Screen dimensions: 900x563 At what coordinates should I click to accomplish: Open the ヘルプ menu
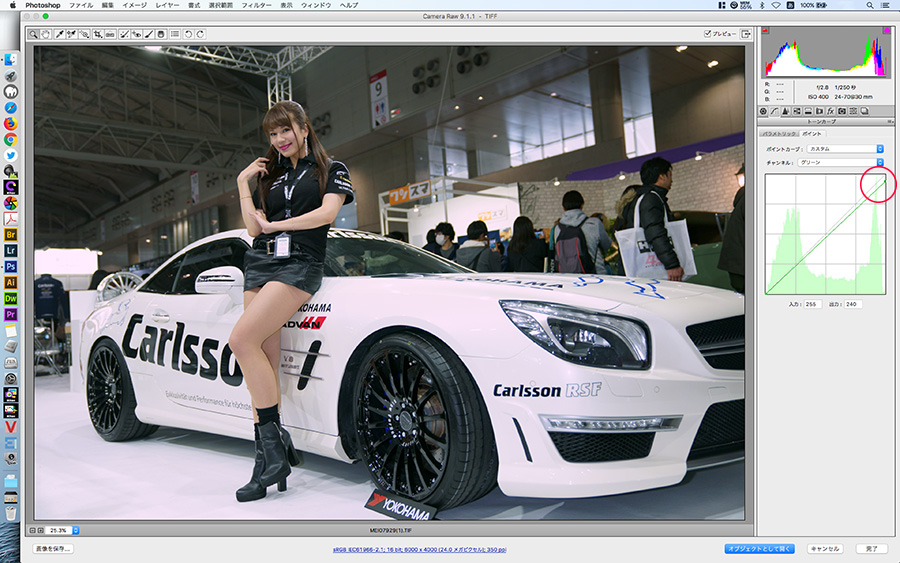349,5
